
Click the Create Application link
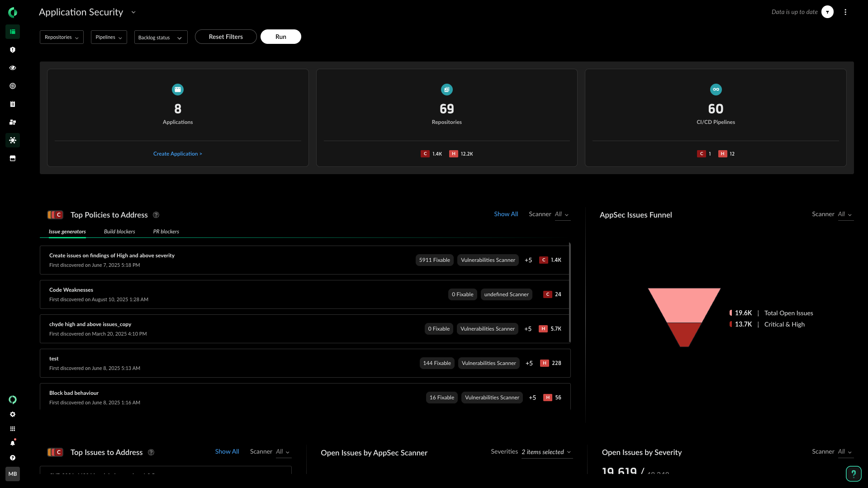pyautogui.click(x=177, y=154)
